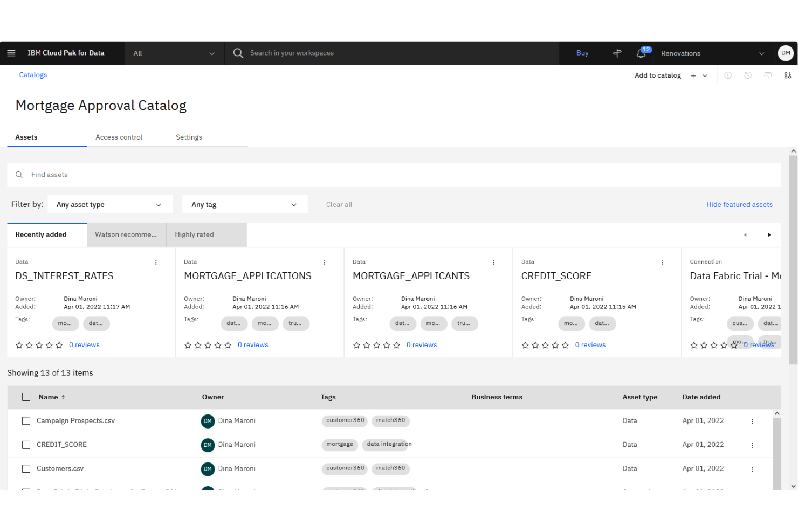This screenshot has height=532, width=798.
Task: Click Add to catalog label
Action: [x=658, y=76]
